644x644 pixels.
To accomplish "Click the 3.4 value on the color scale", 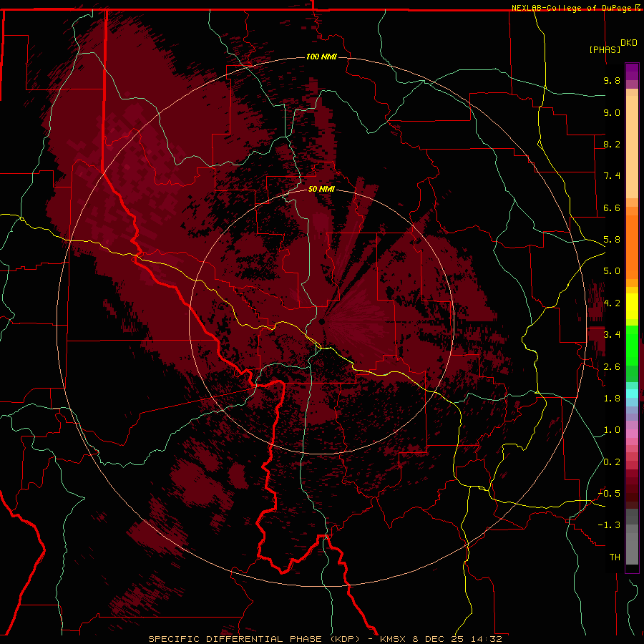I will pos(612,335).
